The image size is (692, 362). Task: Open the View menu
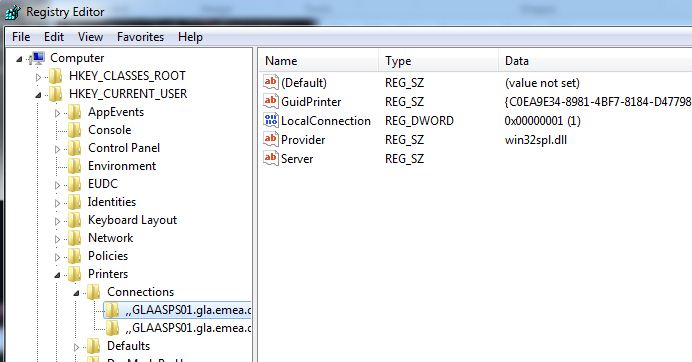[90, 37]
